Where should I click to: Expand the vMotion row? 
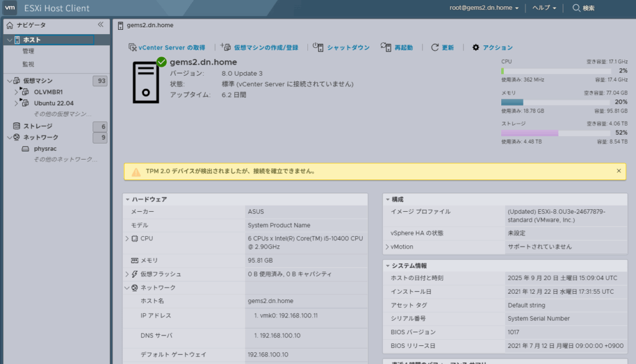click(387, 247)
